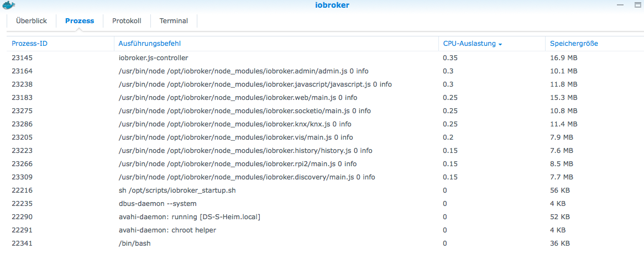Select the iobroker.knx/knx.js command
The image size is (644, 254).
[235, 124]
